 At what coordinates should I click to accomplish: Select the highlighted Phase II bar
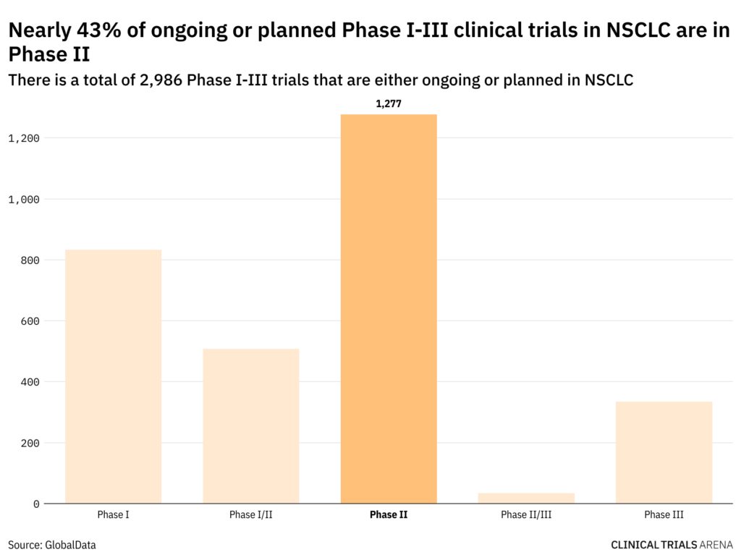tap(389, 309)
